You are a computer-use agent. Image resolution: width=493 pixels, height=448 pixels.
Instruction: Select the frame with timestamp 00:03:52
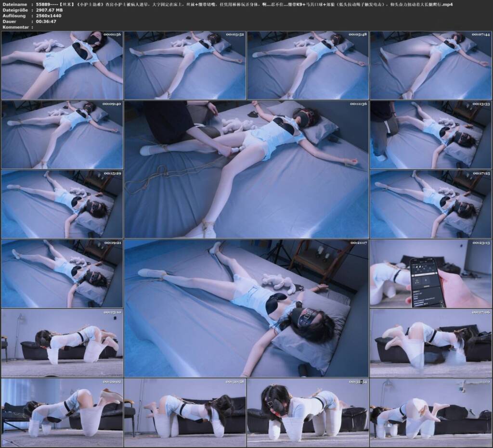tap(185, 65)
